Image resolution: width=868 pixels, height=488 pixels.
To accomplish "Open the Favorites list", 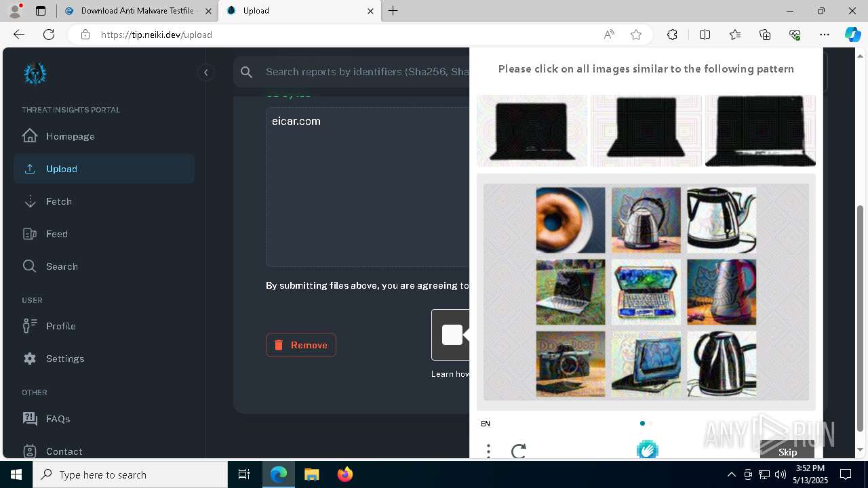I will pyautogui.click(x=735, y=35).
